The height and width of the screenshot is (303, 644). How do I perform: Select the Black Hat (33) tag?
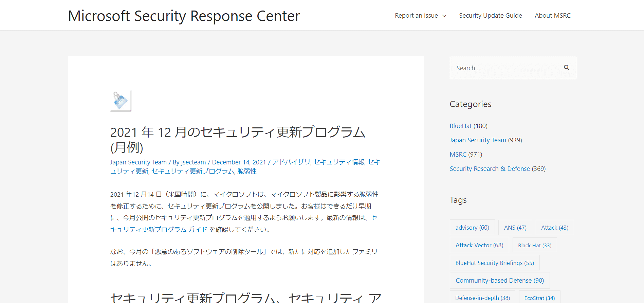[534, 245]
